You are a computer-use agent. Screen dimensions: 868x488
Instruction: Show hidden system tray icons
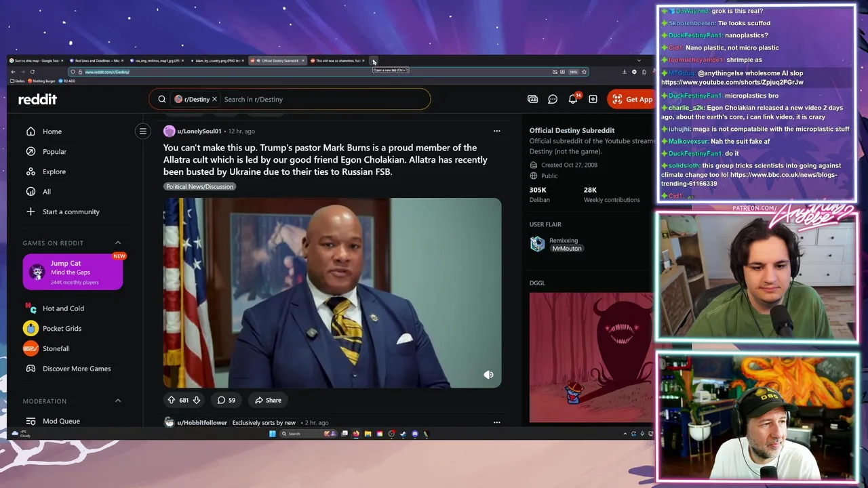[625, 434]
